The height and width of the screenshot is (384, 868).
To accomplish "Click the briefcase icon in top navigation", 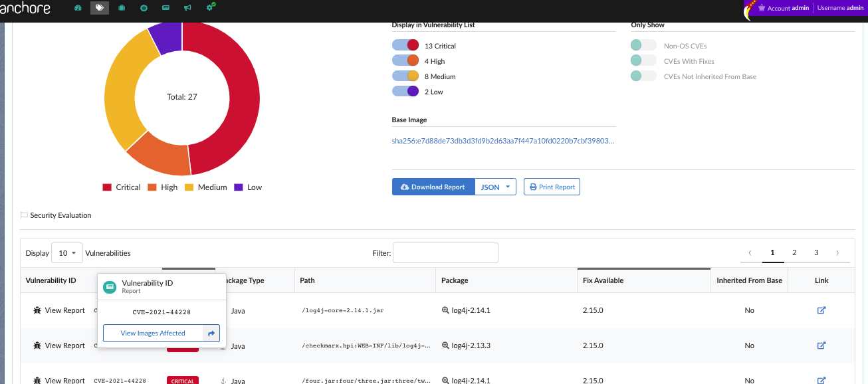I will (122, 8).
